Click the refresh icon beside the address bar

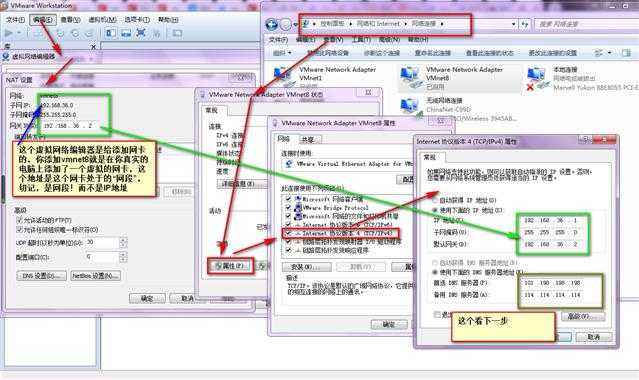point(525,24)
